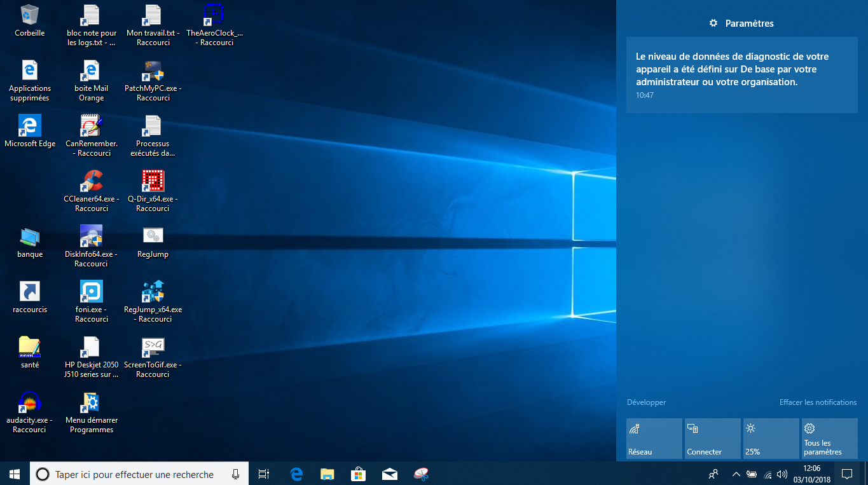The width and height of the screenshot is (868, 485).
Task: Select the Q-Dir_x64.exe shortcut icon
Action: (x=153, y=182)
